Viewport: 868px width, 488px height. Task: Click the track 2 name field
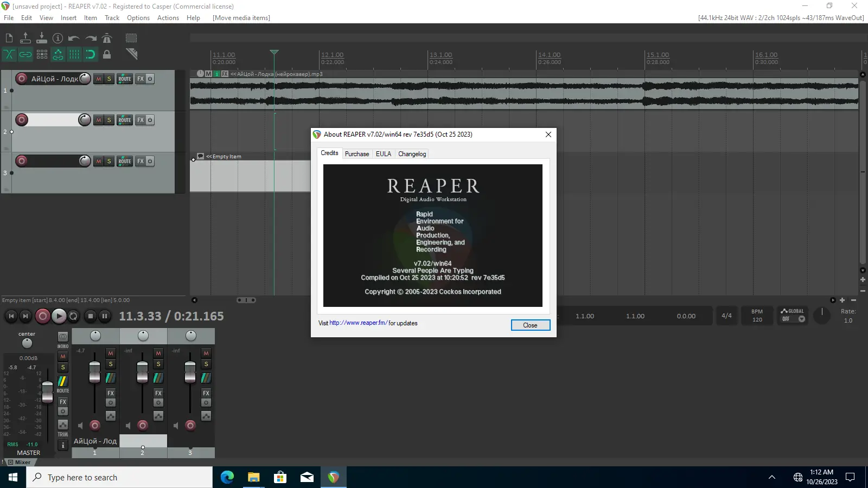(x=54, y=120)
